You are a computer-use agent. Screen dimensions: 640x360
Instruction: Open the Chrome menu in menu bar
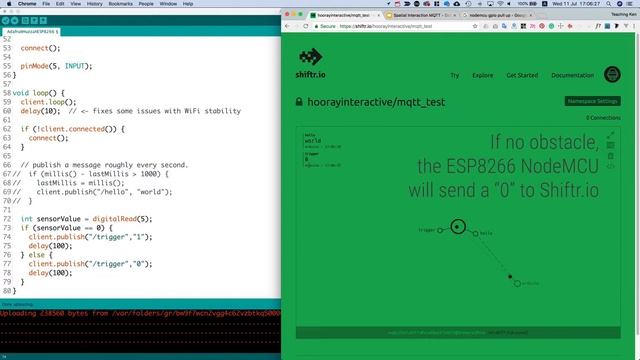point(27,4)
